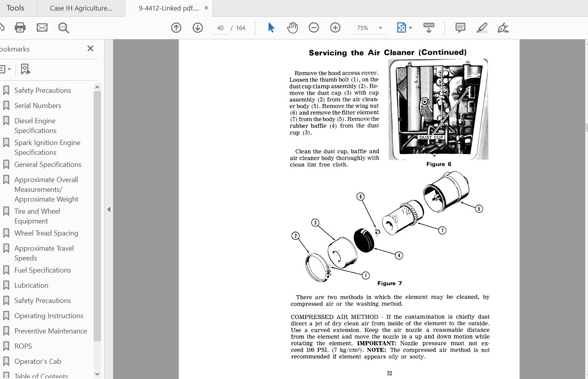Open the scrolling mode keyboard icon

click(x=429, y=28)
